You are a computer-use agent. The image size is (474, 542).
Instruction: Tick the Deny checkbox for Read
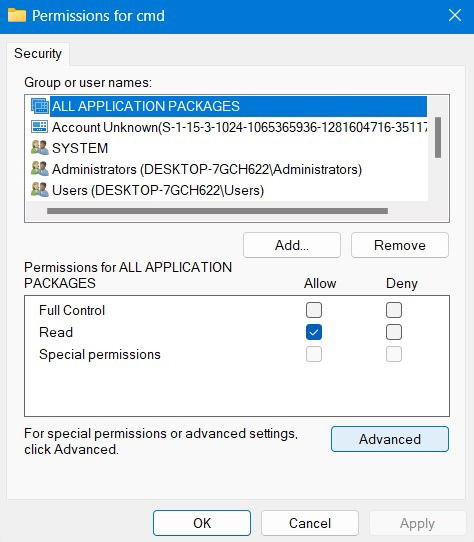click(394, 332)
